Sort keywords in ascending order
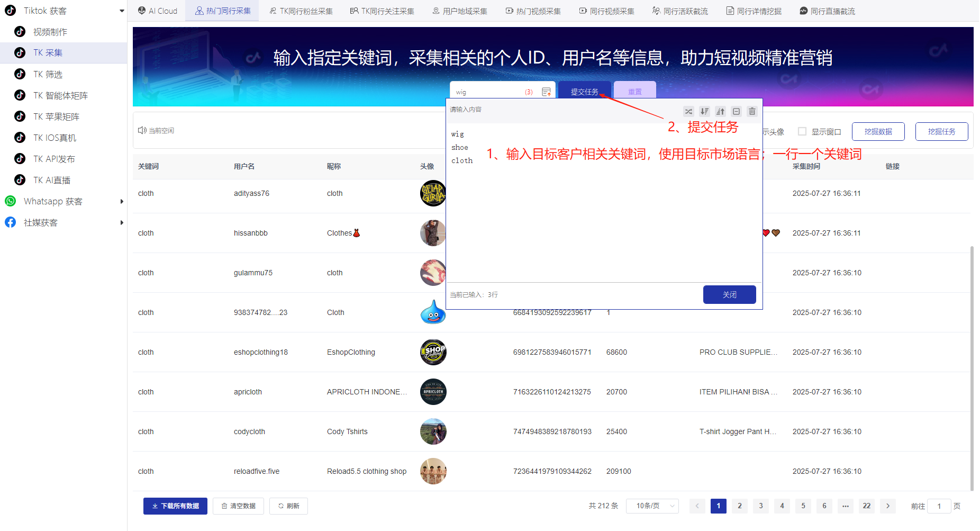 720,111
